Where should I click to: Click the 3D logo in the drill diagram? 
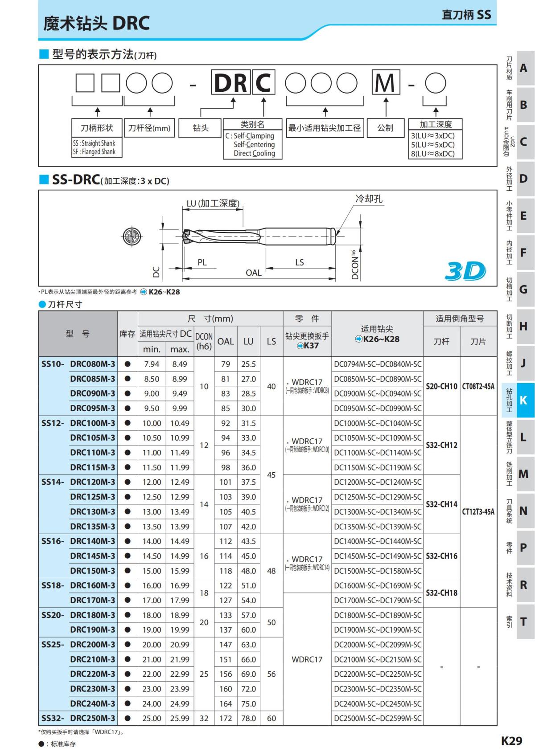pyautogui.click(x=465, y=271)
